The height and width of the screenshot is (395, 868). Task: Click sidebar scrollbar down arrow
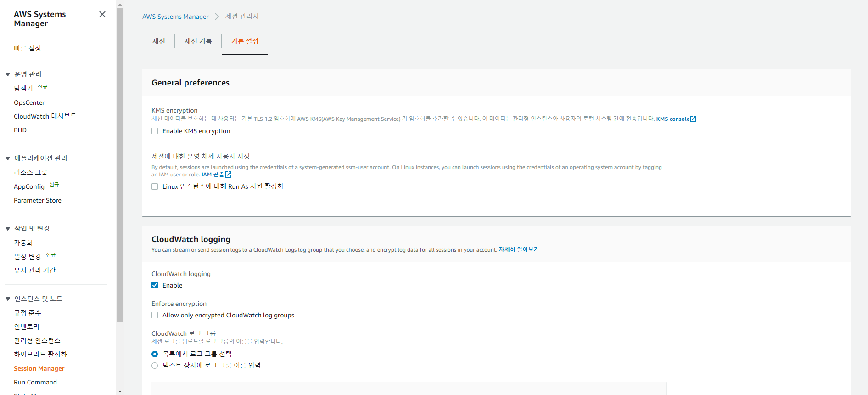point(120,392)
